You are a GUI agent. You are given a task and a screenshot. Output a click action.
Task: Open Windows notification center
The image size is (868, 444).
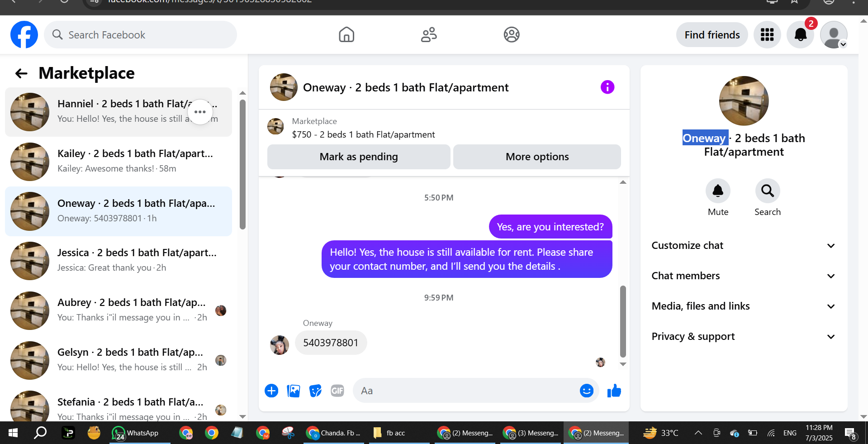tap(850, 433)
